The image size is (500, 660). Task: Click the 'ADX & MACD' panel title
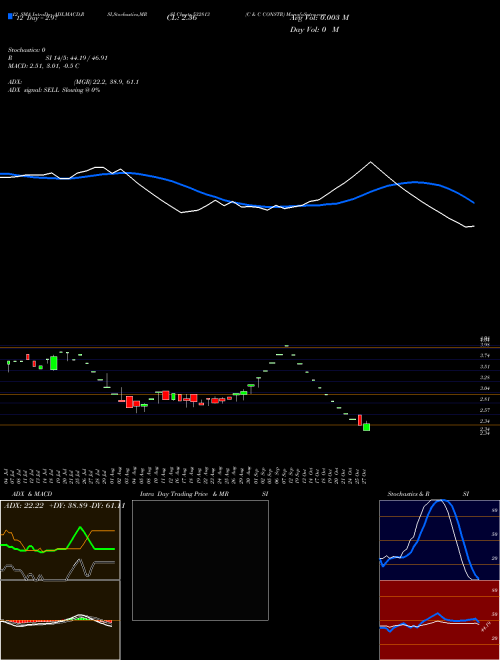point(32,493)
